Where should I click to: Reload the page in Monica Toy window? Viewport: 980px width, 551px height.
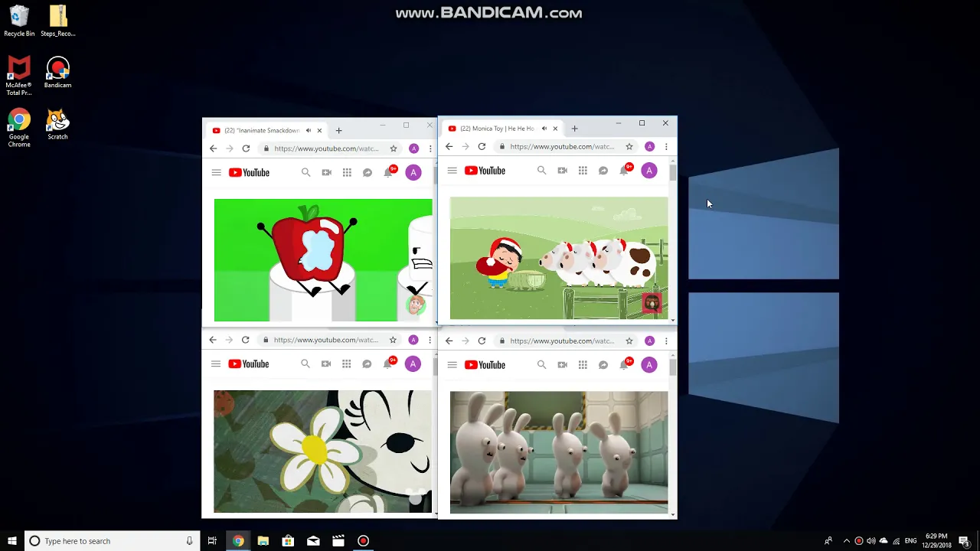click(x=482, y=146)
